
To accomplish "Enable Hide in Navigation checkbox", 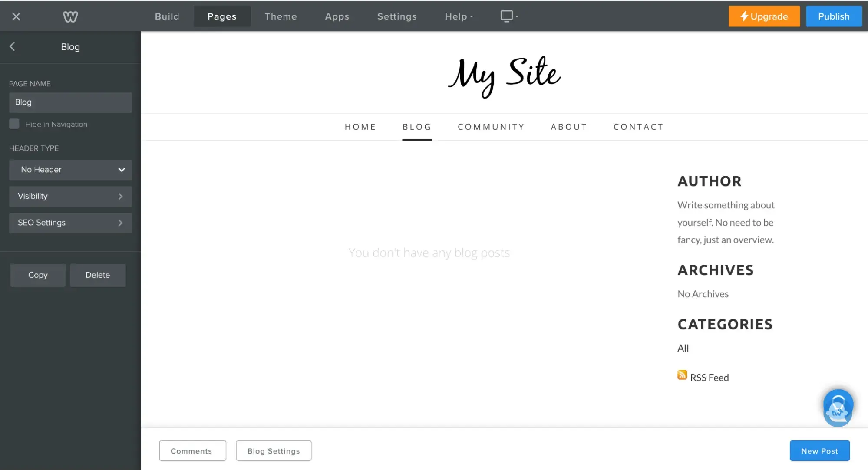I will click(x=14, y=124).
